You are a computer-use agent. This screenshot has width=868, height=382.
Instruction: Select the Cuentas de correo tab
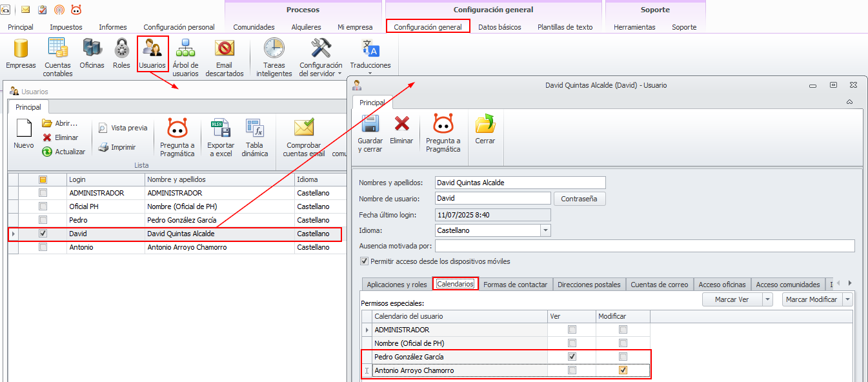[660, 284]
